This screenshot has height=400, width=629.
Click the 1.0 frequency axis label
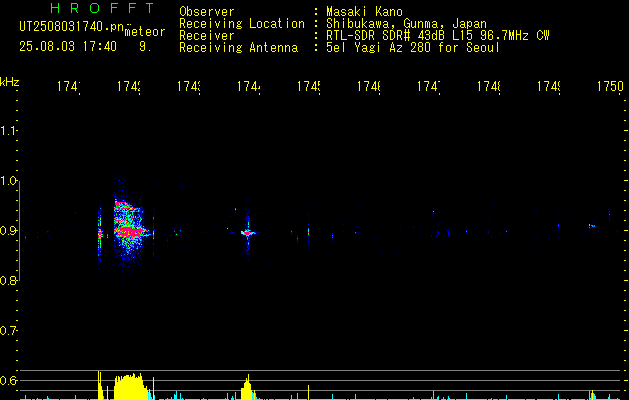point(9,181)
